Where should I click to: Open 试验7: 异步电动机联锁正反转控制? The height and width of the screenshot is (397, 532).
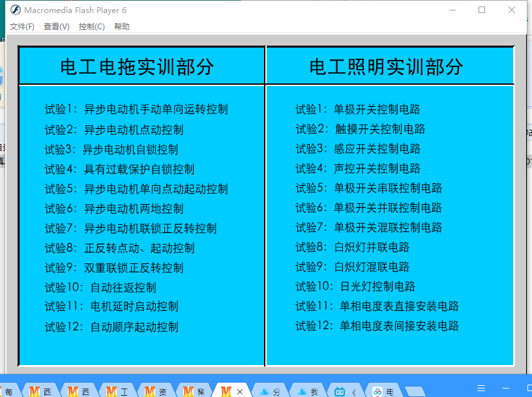(130, 229)
